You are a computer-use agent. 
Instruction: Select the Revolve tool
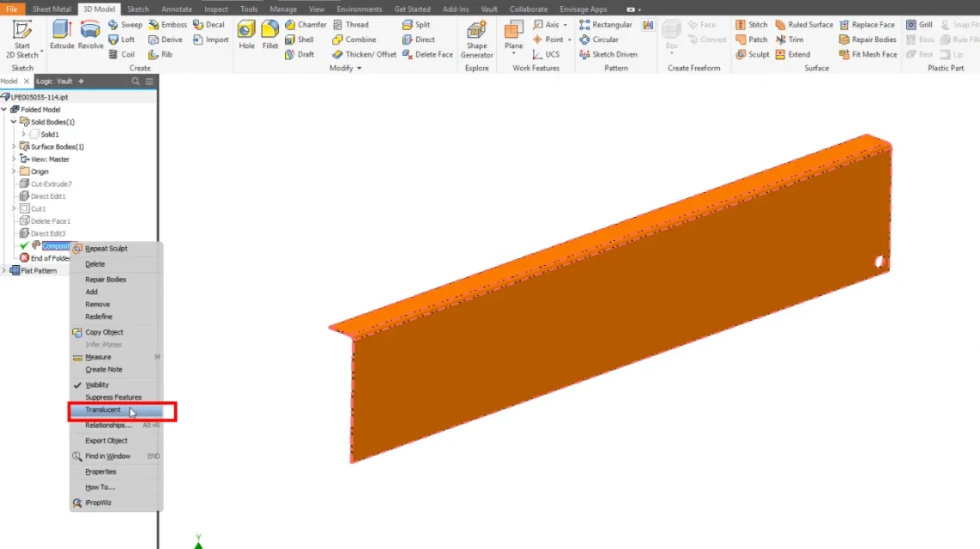point(91,35)
